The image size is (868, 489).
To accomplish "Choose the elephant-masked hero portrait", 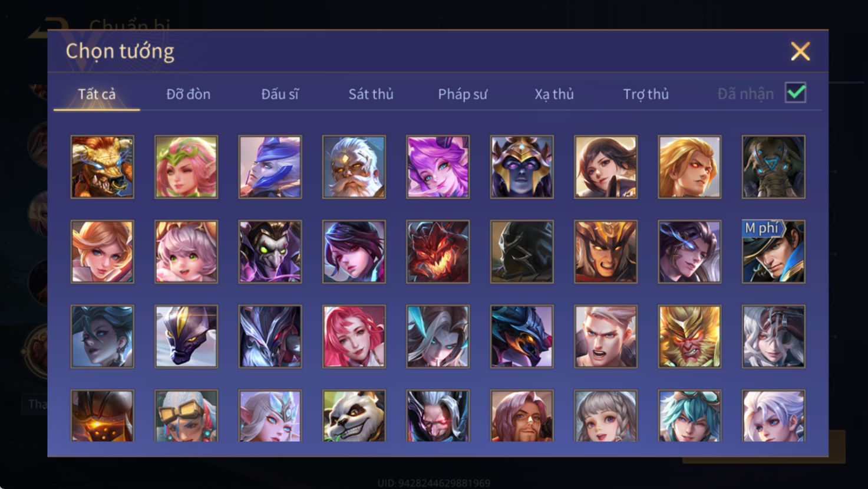I will (x=773, y=167).
